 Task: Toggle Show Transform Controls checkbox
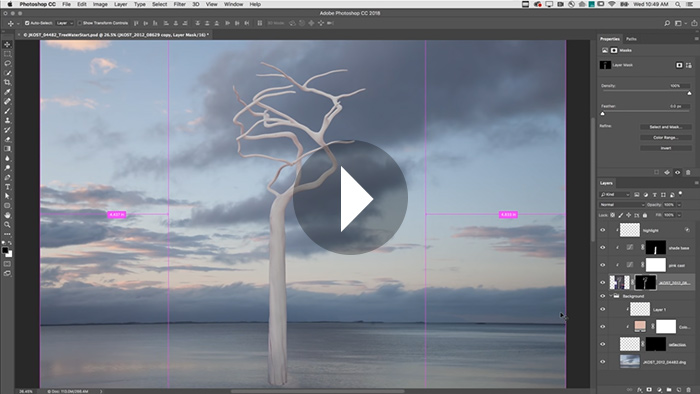(x=79, y=23)
